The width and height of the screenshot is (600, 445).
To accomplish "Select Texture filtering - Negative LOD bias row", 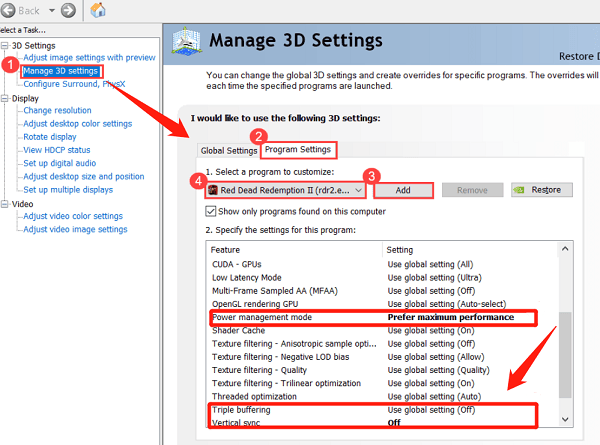I will point(382,357).
